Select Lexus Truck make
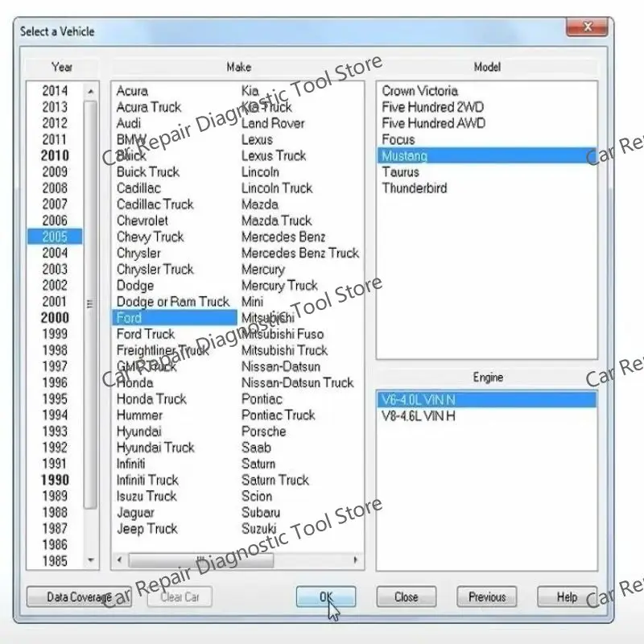 pyautogui.click(x=274, y=155)
